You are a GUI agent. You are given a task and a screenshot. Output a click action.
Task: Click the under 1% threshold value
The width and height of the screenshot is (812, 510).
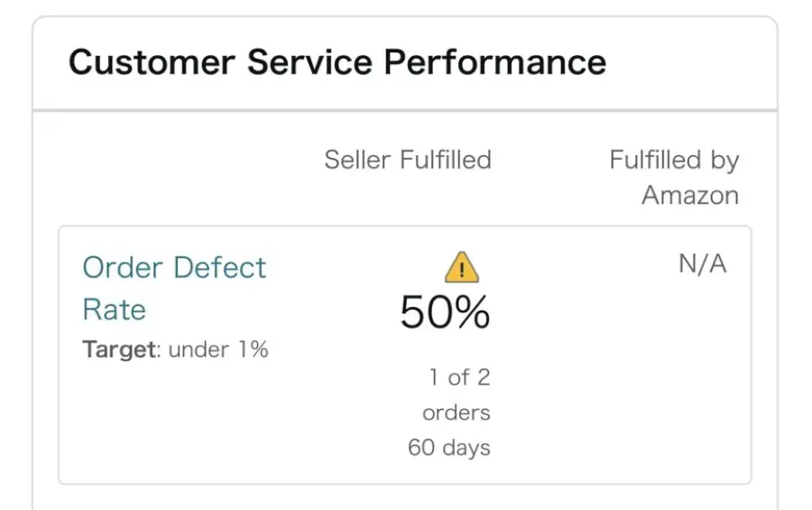(x=218, y=349)
